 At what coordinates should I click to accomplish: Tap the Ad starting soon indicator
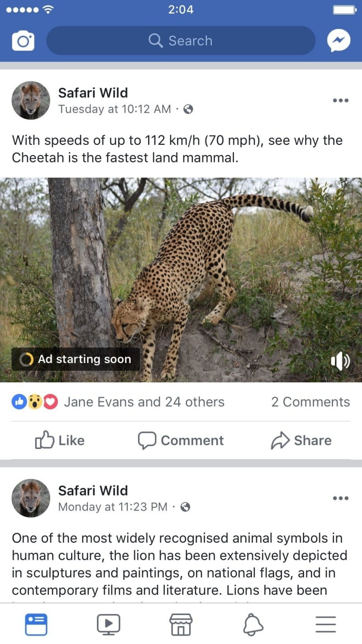76,359
